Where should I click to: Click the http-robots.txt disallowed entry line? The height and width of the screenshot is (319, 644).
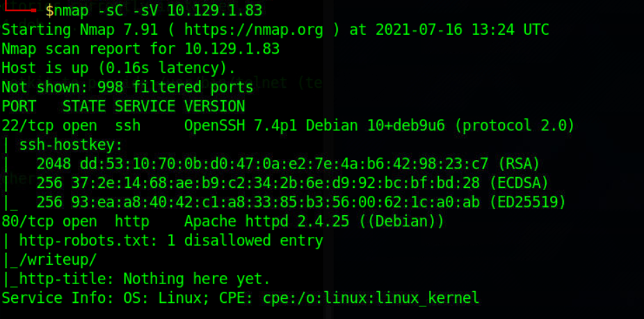pyautogui.click(x=171, y=241)
